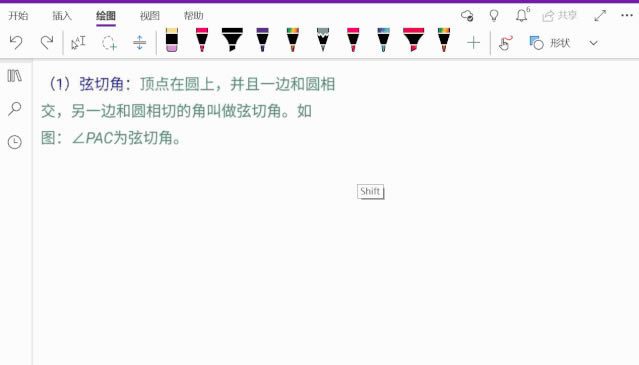Activate the Lasso Select tool
Screen dimensions: 639x365
tap(109, 43)
